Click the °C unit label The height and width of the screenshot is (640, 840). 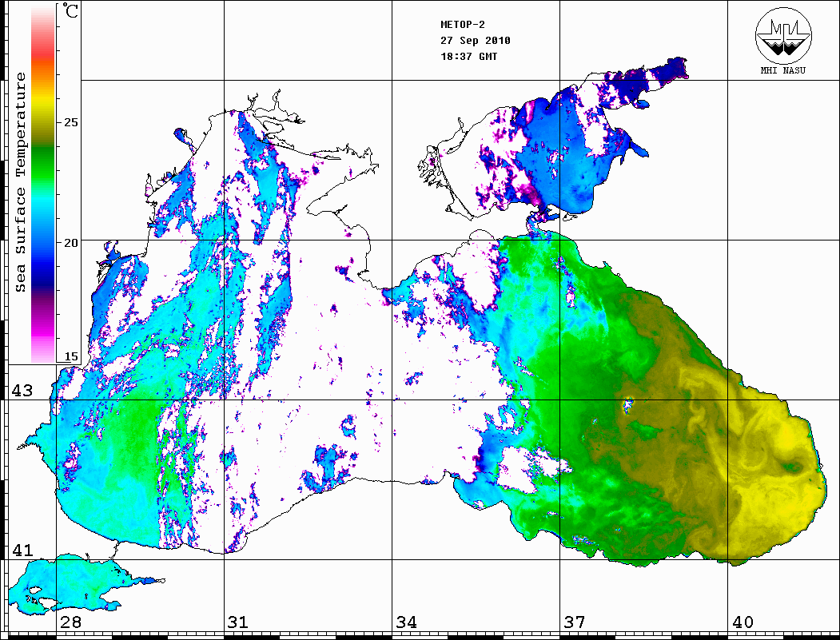[70, 10]
